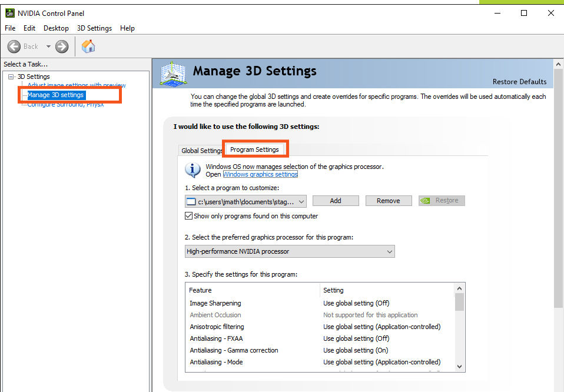This screenshot has height=392, width=564.
Task: Open the Back history dropdown arrow
Action: click(x=48, y=46)
